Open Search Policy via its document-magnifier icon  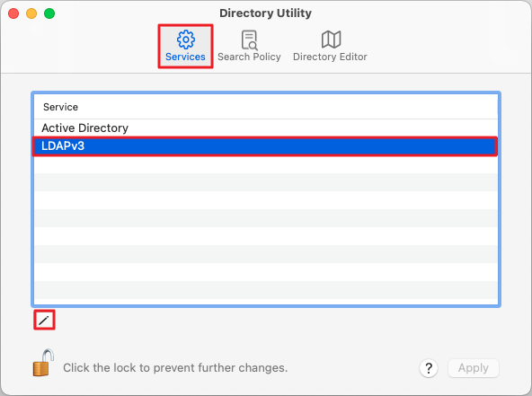pyautogui.click(x=250, y=40)
